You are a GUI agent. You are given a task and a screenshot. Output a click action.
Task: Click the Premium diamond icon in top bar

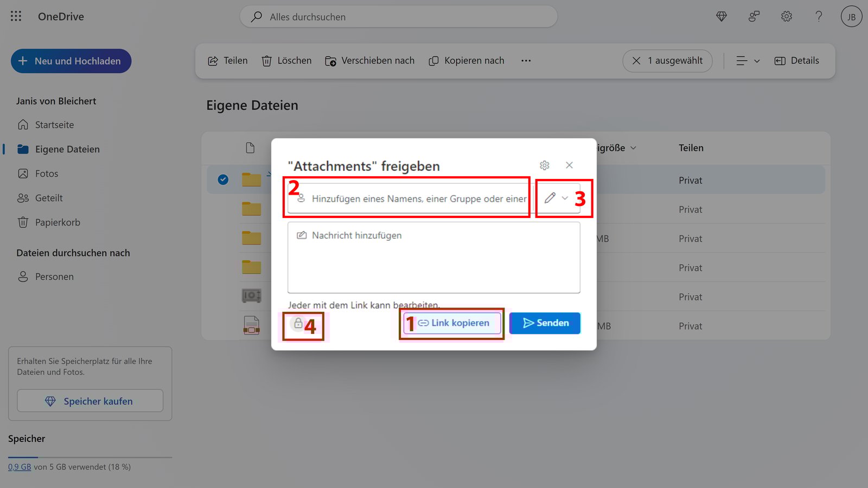pos(721,16)
